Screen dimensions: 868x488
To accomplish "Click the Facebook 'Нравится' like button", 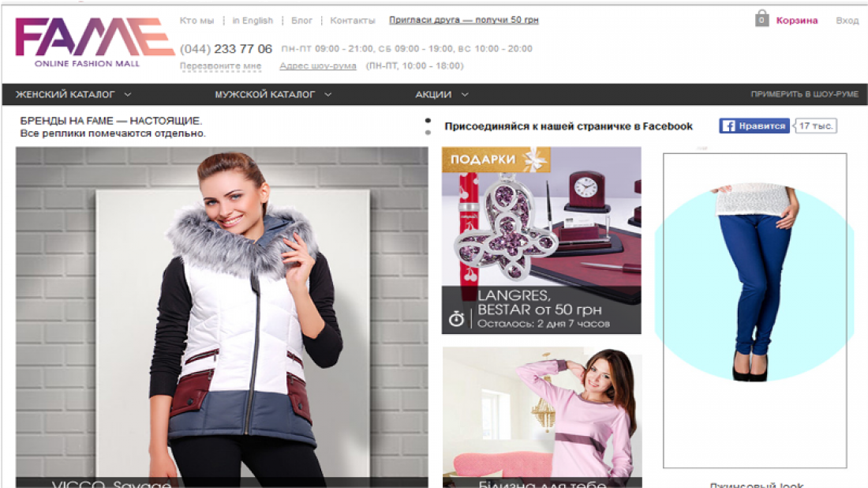I will click(x=754, y=126).
